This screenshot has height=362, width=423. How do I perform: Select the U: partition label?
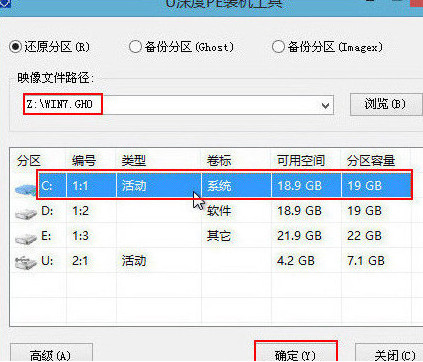click(47, 261)
